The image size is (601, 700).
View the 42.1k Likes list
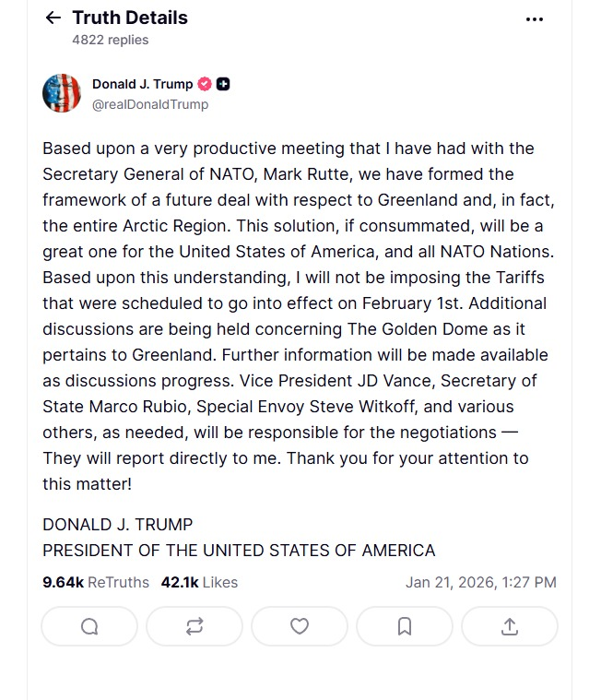click(x=199, y=582)
